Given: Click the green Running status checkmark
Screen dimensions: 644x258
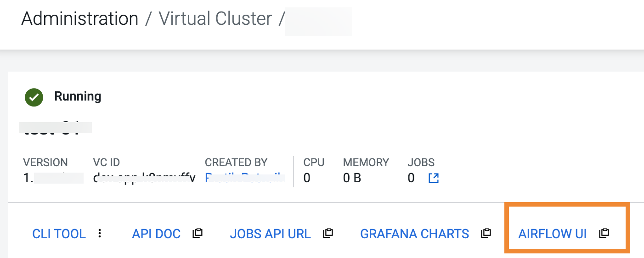Looking at the screenshot, I should click(x=34, y=97).
